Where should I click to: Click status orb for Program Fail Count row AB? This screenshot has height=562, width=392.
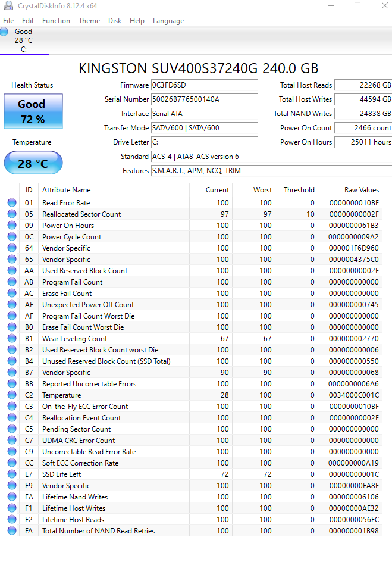click(12, 282)
